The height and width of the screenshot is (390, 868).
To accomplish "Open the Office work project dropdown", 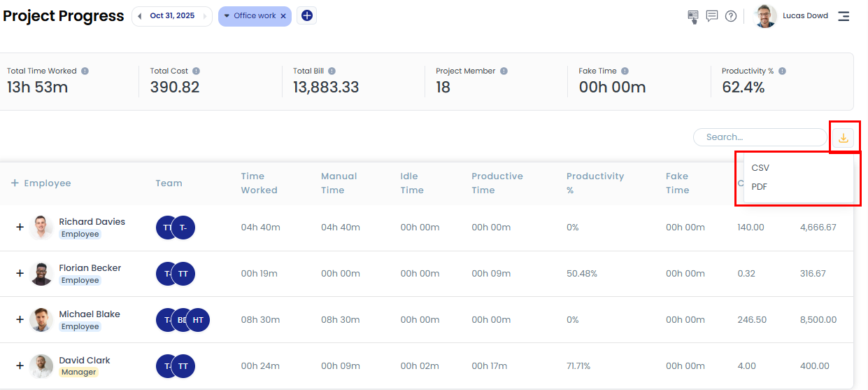I will [250, 16].
